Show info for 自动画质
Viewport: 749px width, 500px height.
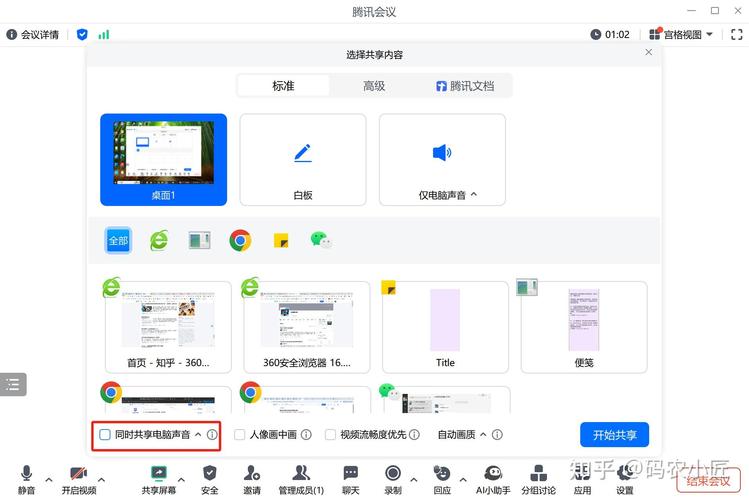point(497,435)
